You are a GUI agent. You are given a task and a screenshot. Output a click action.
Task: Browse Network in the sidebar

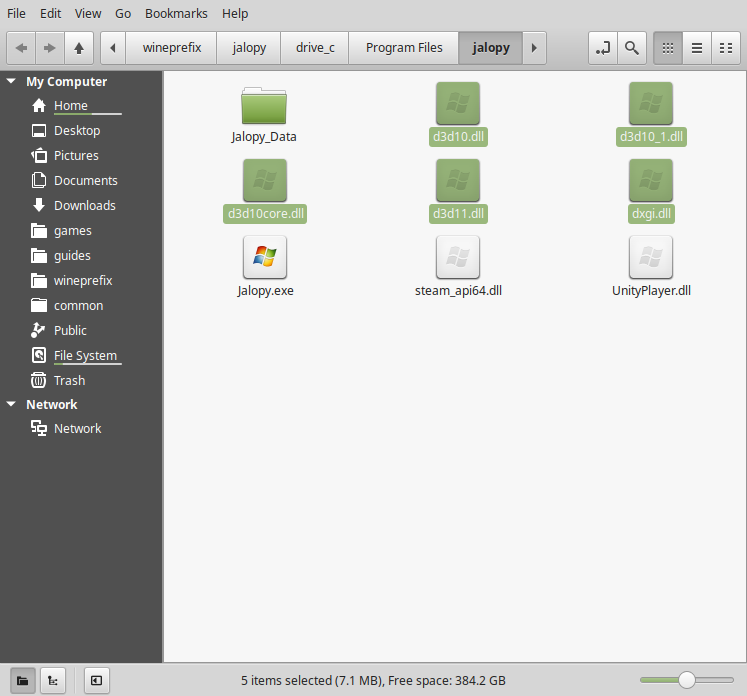[77, 429]
